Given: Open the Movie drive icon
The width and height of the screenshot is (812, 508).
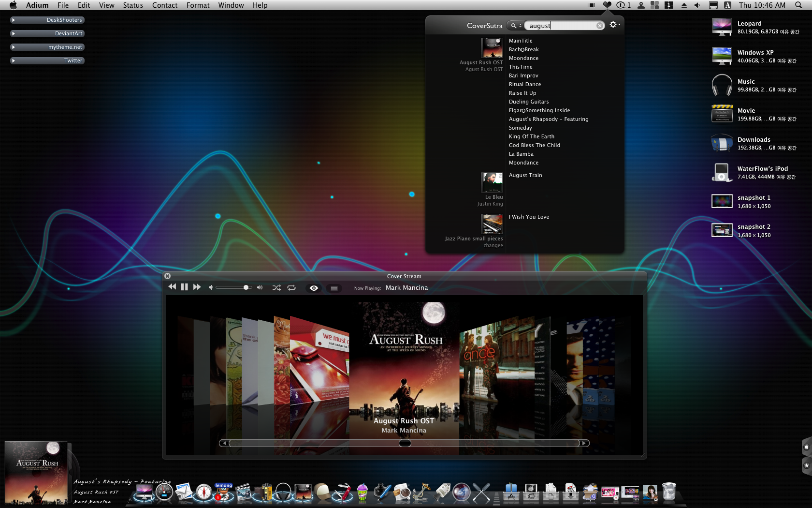Looking at the screenshot, I should pos(722,114).
